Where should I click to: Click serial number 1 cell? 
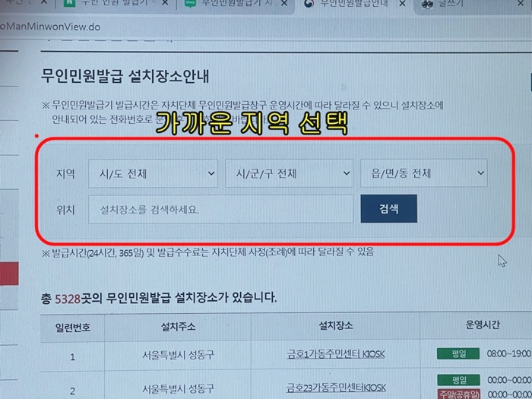73,357
